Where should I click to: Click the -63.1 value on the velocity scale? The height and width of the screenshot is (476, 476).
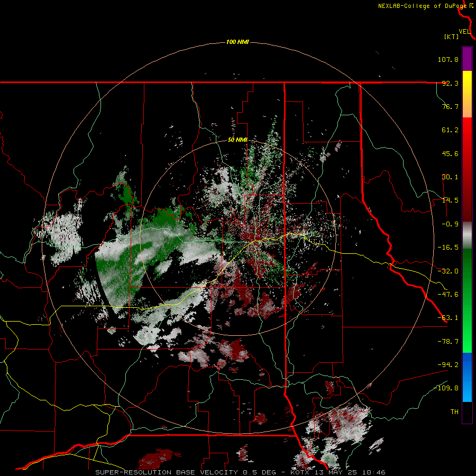pos(448,318)
